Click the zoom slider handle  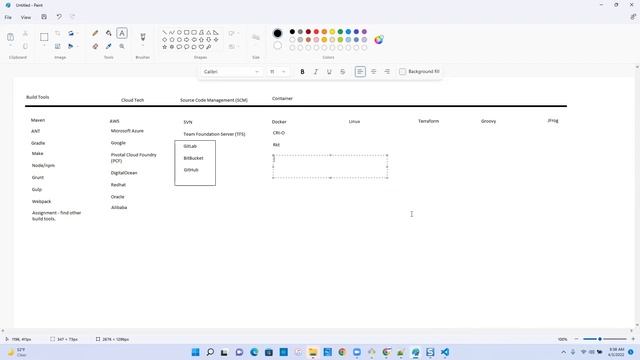click(x=600, y=339)
